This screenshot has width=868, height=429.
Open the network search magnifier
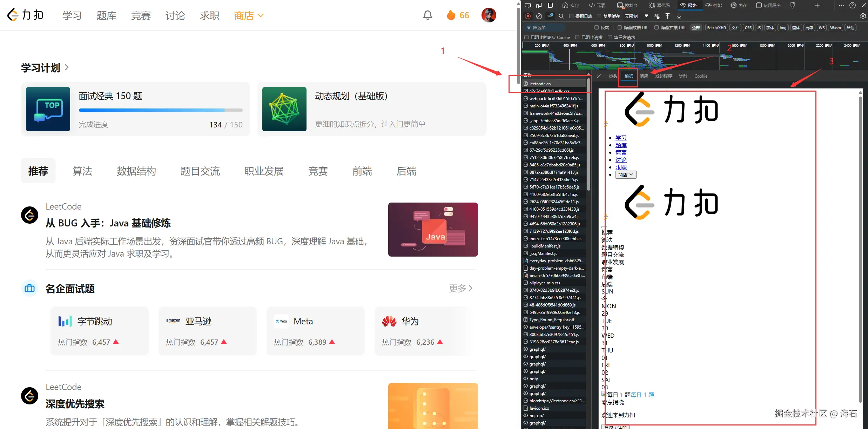click(561, 16)
